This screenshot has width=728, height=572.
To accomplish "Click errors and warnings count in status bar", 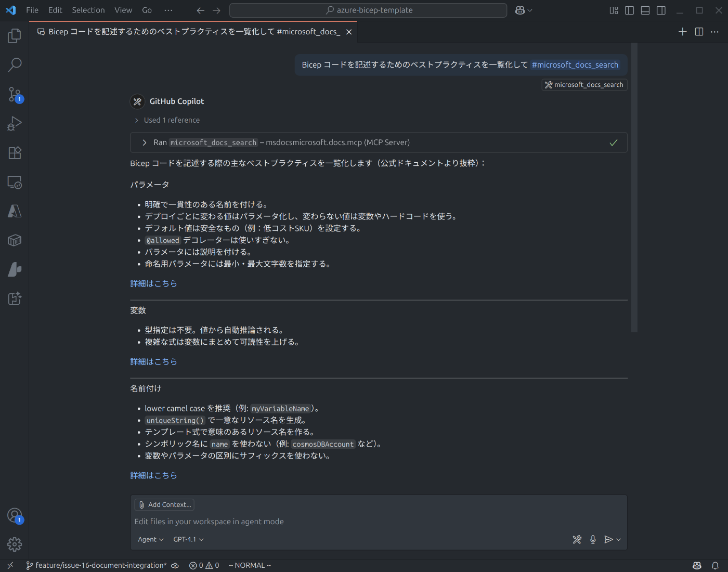I will click(204, 566).
